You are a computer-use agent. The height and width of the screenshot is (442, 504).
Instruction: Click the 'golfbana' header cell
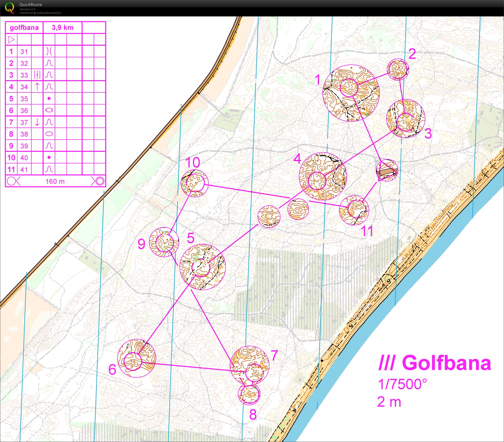pos(24,27)
